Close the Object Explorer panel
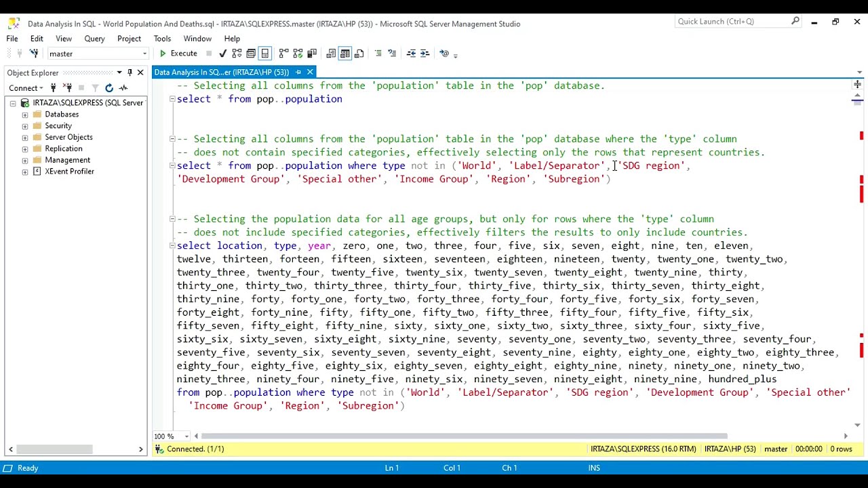The width and height of the screenshot is (868, 488). coord(140,73)
